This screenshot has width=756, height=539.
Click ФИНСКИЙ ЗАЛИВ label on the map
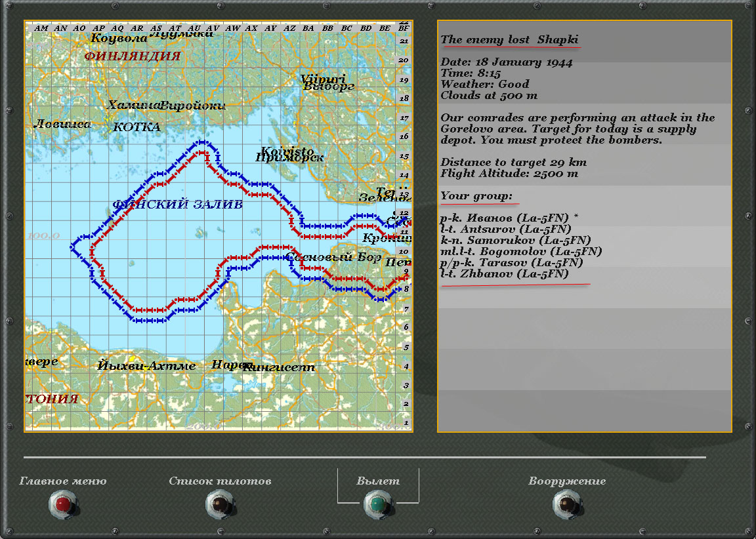click(177, 204)
